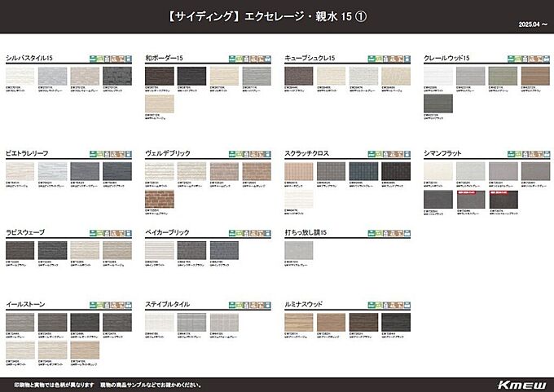Select the brown swatch under クレールウッド15
This screenshot has width=554, height=392.
click(x=535, y=76)
